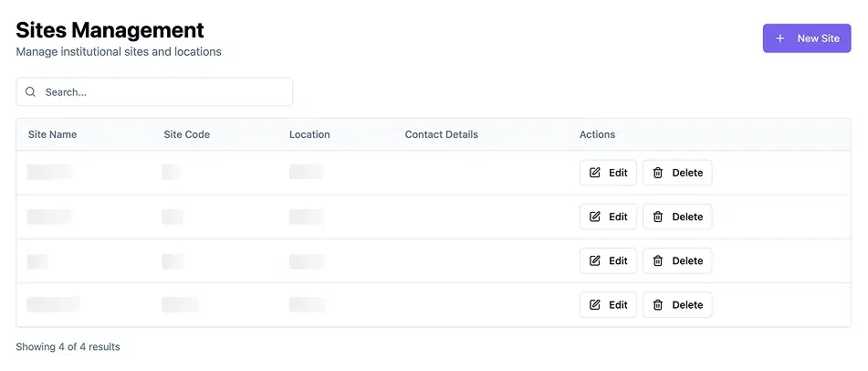Focus the Search input field

click(x=154, y=92)
